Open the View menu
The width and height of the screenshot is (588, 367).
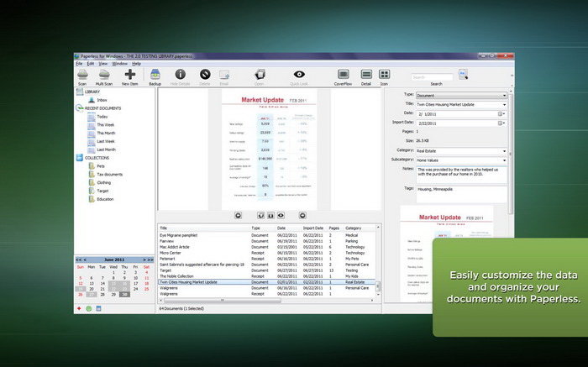(x=102, y=64)
